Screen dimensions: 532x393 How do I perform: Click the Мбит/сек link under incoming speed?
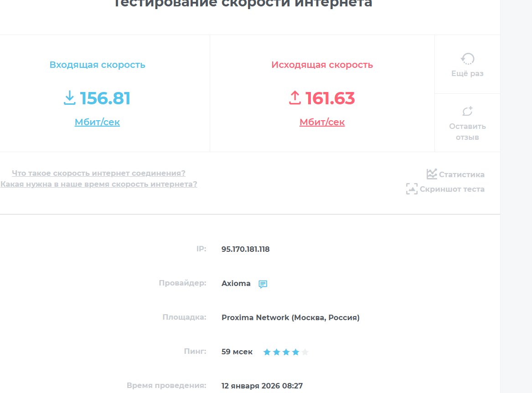[x=97, y=122]
